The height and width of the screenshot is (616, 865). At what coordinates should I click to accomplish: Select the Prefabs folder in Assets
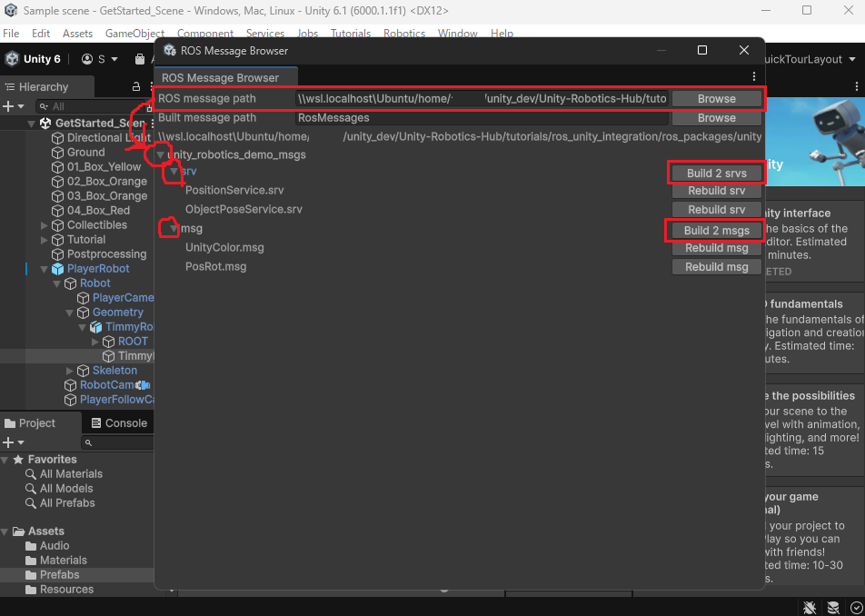tap(60, 574)
